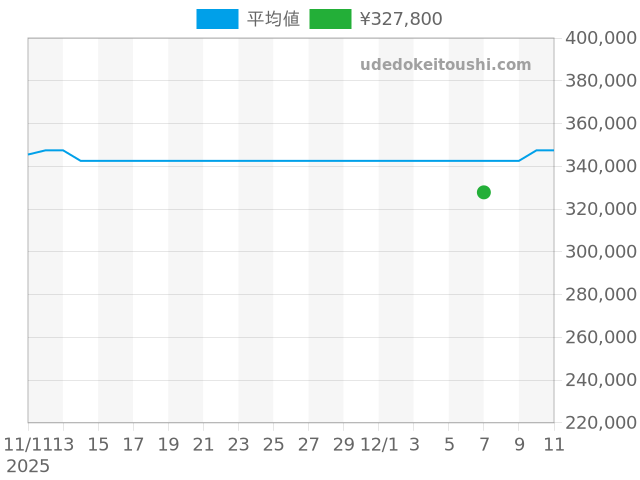640x480 pixels.
Task: Click the green ¥327,800 legend swatch
Action: click(330, 19)
